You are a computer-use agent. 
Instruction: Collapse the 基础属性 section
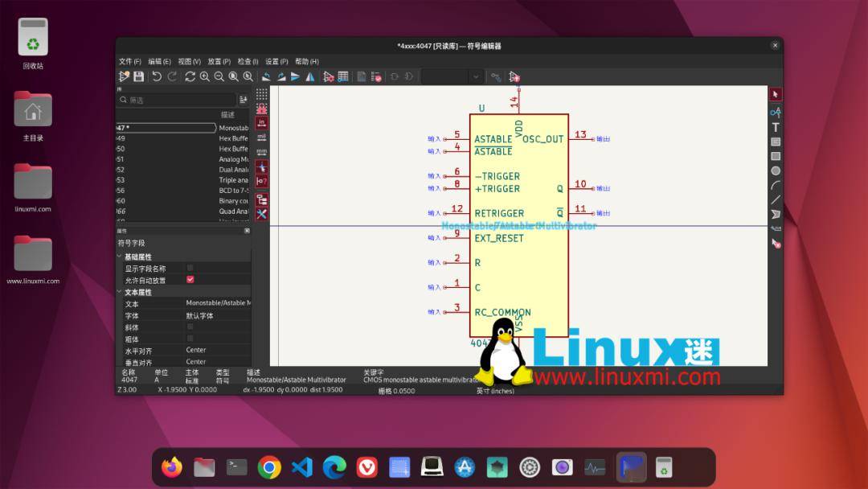[x=121, y=257]
